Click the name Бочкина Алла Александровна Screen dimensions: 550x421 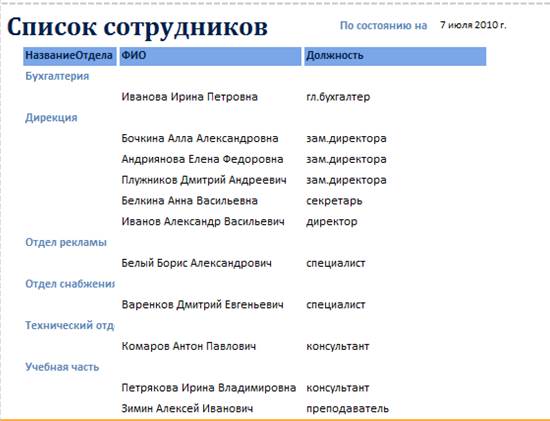(200, 138)
